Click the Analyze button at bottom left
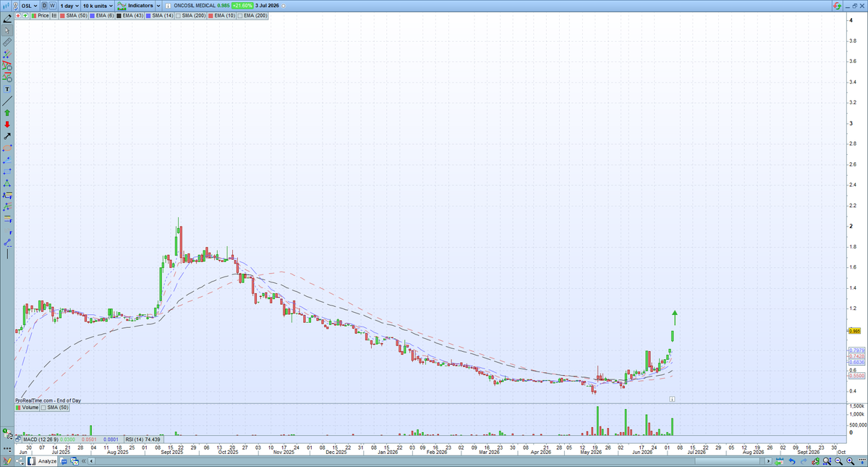 pyautogui.click(x=42, y=461)
